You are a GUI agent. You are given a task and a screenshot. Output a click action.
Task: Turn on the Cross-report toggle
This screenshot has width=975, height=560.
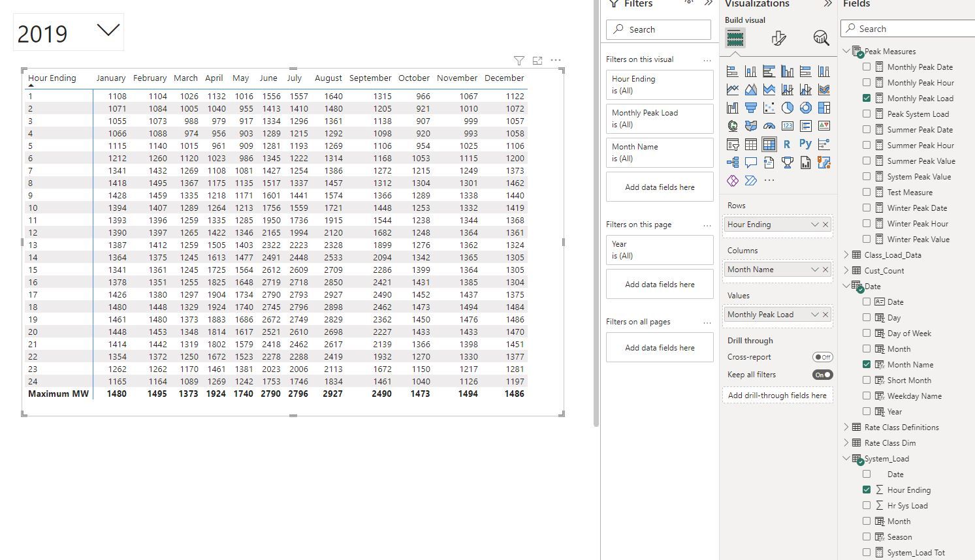[822, 357]
